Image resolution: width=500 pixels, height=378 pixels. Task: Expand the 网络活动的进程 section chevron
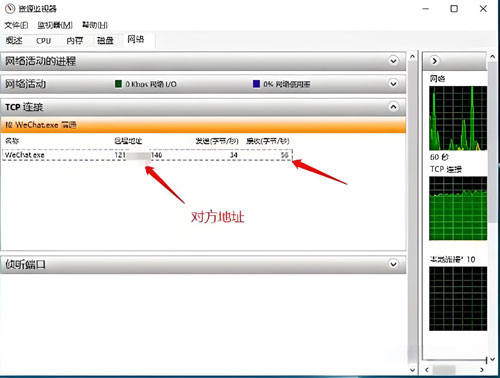tap(393, 61)
